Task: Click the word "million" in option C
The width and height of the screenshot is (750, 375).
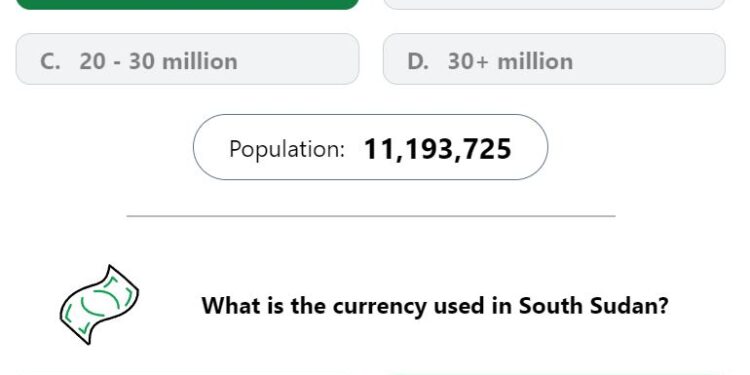Action: (x=200, y=61)
